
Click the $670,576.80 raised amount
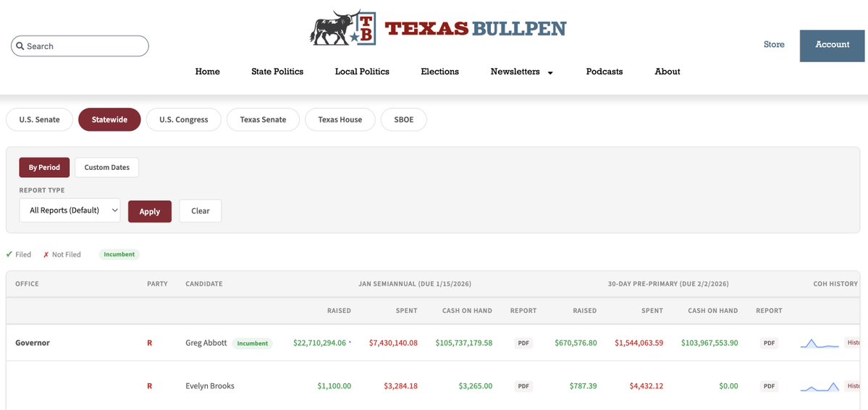click(x=576, y=343)
